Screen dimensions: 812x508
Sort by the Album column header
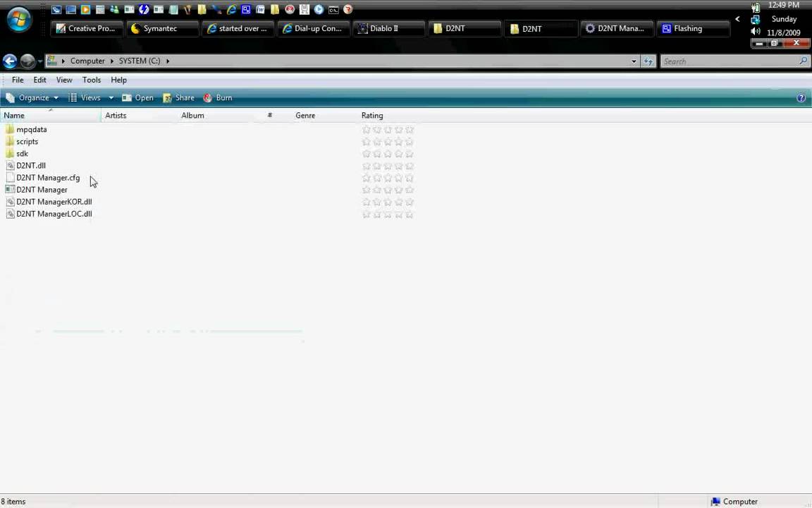(216, 116)
